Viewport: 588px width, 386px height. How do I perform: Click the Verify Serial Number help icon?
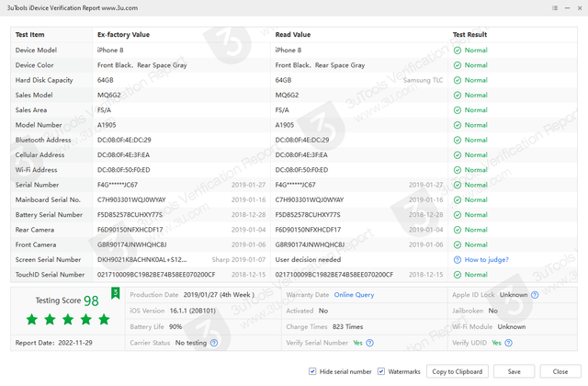(369, 343)
